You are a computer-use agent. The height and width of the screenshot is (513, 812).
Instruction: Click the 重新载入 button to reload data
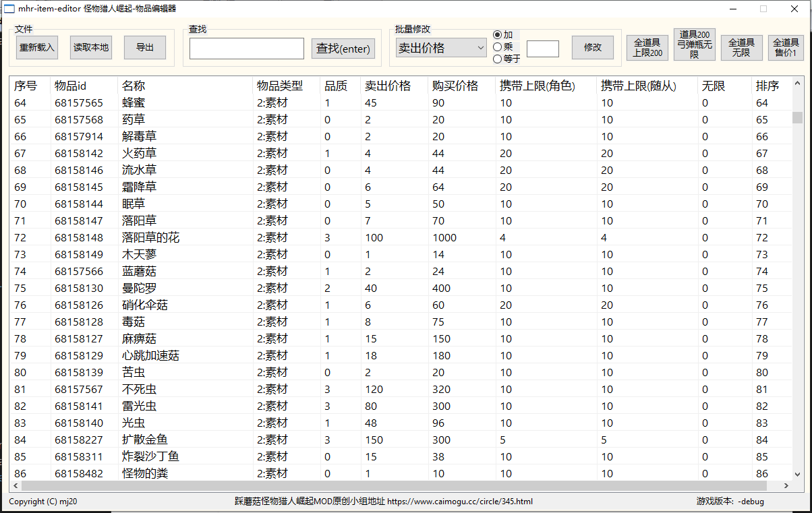click(x=36, y=47)
